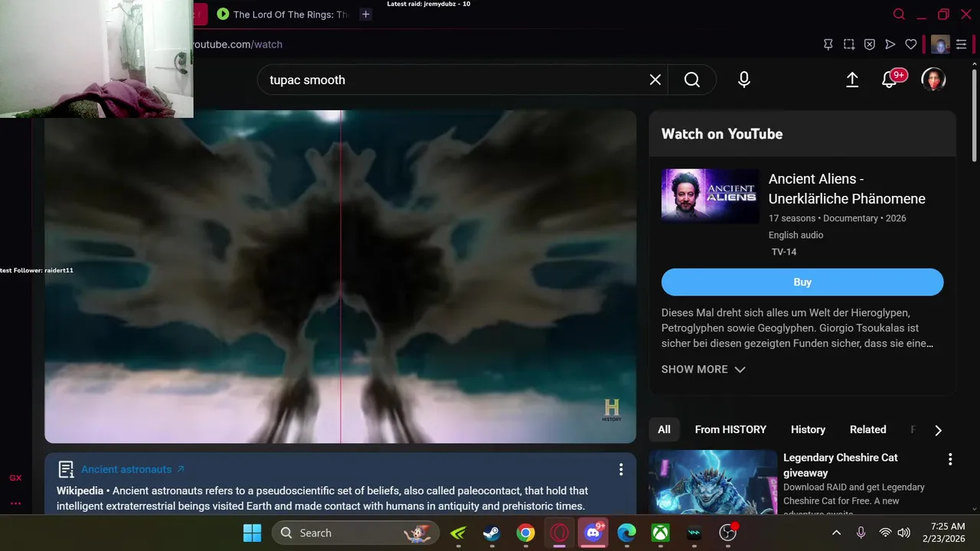Click the YouTube search magnifier button
Image resolution: width=980 pixels, height=551 pixels.
pos(692,80)
